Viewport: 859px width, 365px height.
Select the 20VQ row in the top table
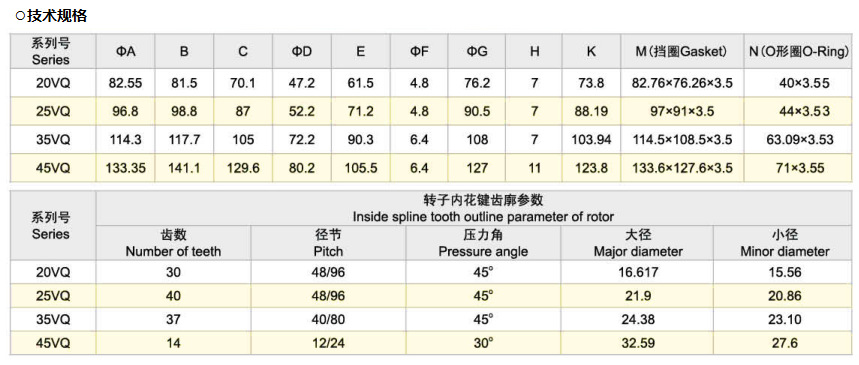point(431,83)
